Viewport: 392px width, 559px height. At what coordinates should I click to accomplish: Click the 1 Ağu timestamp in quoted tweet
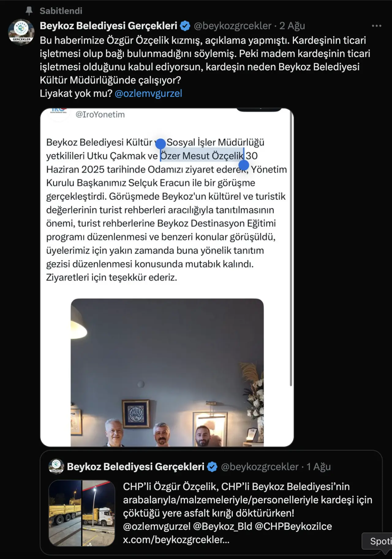318,467
